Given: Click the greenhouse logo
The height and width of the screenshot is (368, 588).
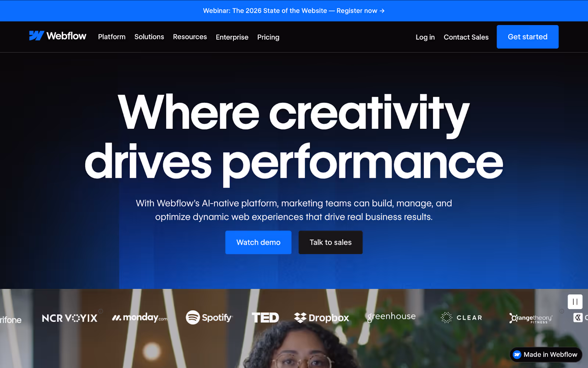Looking at the screenshot, I should click(x=391, y=317).
